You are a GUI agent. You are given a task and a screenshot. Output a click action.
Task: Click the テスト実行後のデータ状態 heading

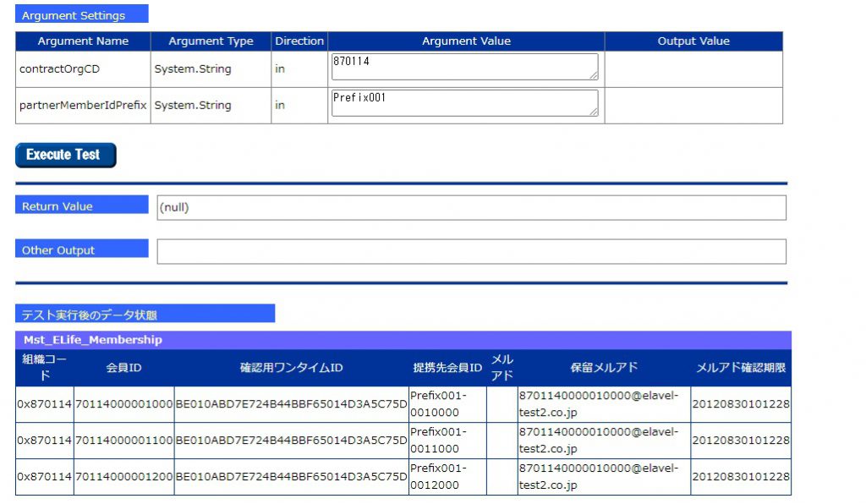coord(145,314)
